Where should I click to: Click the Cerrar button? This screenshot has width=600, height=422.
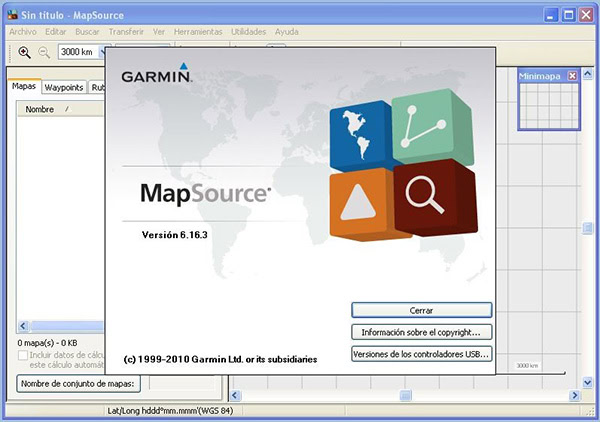421,310
